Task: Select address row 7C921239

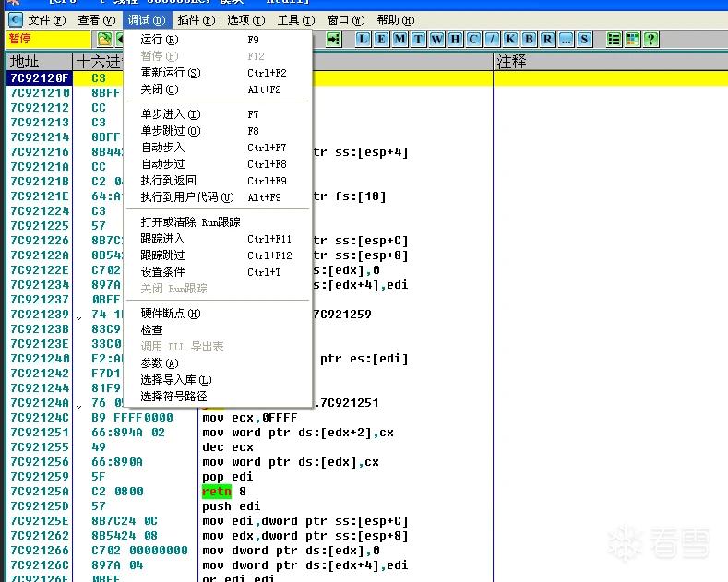Action: [39, 315]
